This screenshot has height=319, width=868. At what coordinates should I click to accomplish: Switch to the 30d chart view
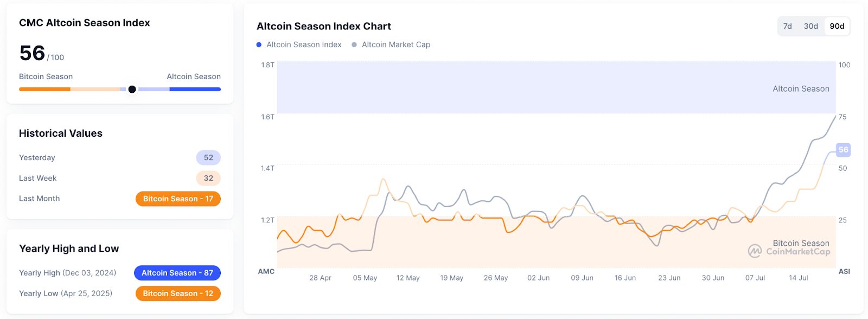pos(810,25)
